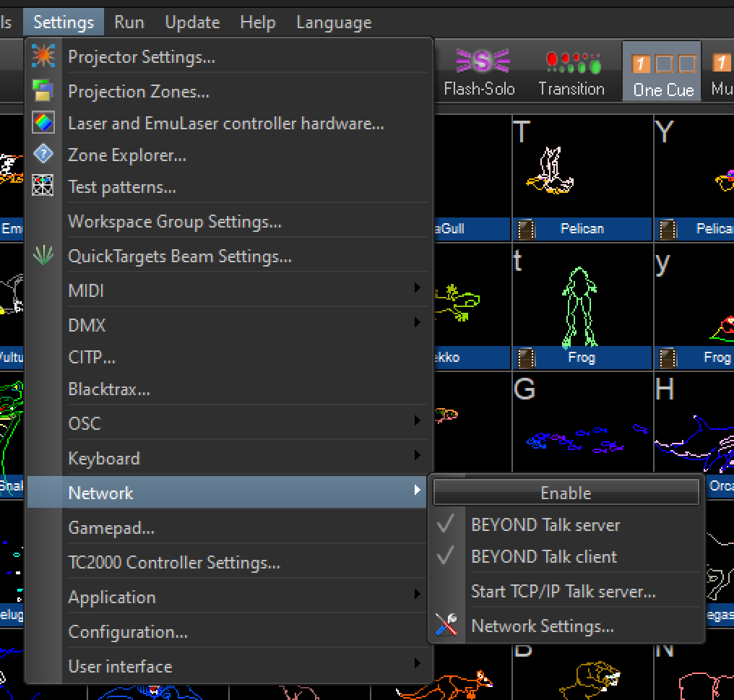Click the Network Settings tools icon
The height and width of the screenshot is (700, 734).
click(446, 626)
